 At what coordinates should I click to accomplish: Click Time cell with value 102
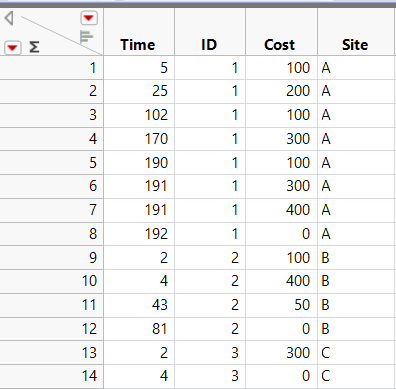(139, 115)
